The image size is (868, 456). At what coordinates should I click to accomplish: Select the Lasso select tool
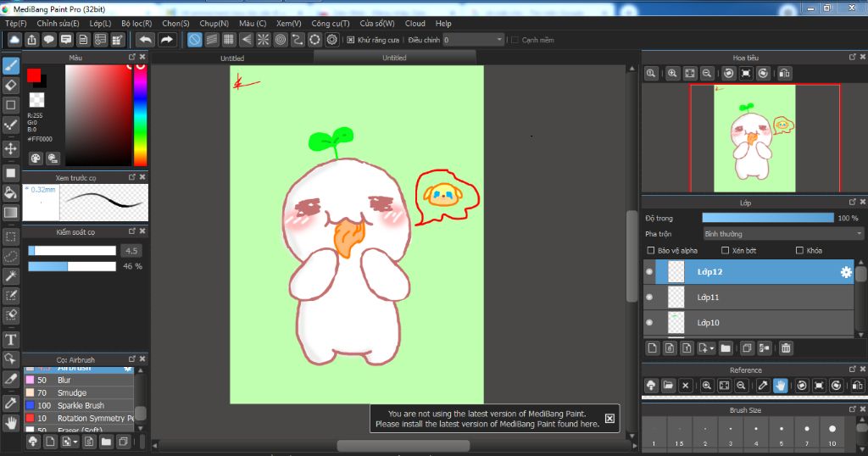(x=10, y=257)
